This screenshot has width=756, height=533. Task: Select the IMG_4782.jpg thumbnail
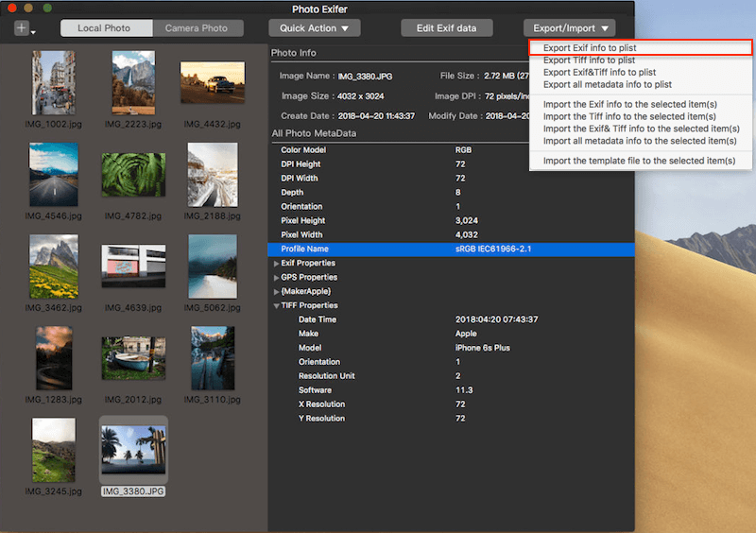[133, 174]
